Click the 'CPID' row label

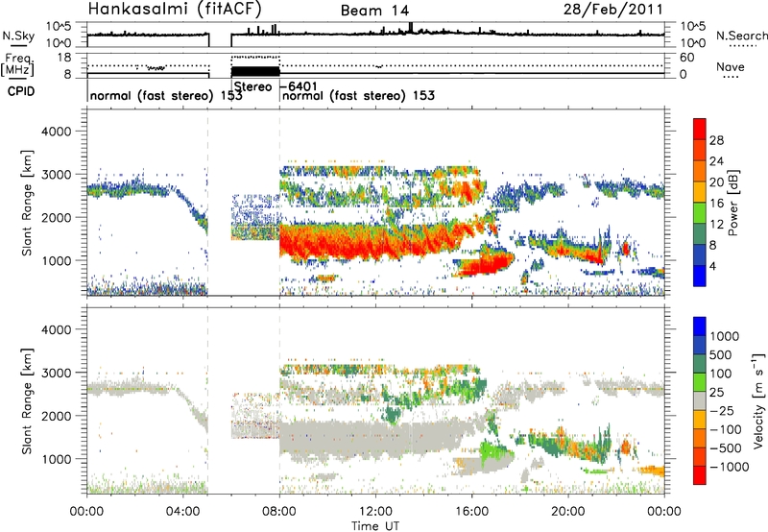point(20,91)
